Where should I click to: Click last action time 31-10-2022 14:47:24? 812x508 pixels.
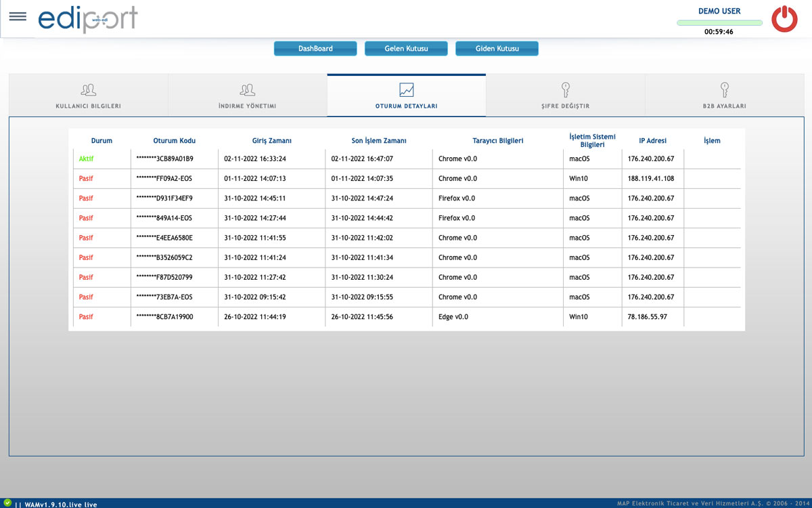pyautogui.click(x=362, y=198)
